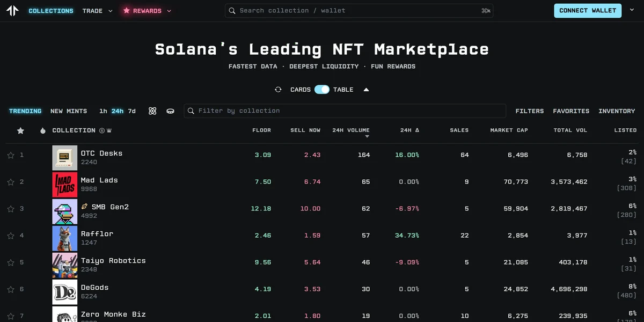
Task: Click the pen icon next to SMB Gen2
Action: pos(84,207)
